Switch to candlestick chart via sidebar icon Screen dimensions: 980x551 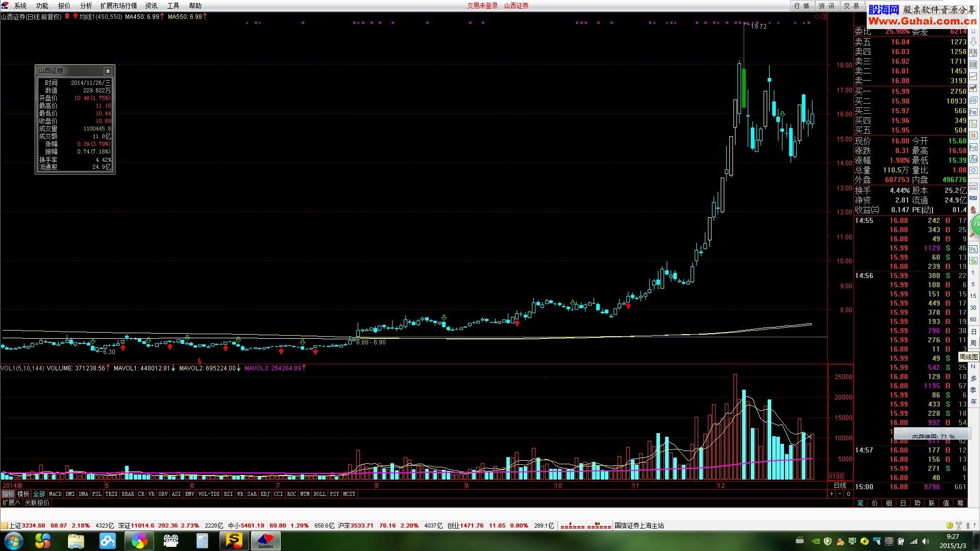click(x=973, y=87)
